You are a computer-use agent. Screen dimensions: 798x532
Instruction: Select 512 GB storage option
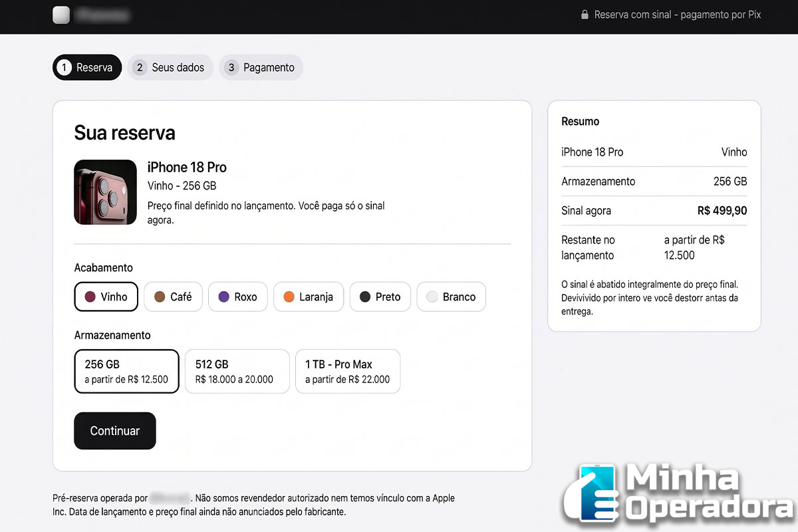point(237,371)
